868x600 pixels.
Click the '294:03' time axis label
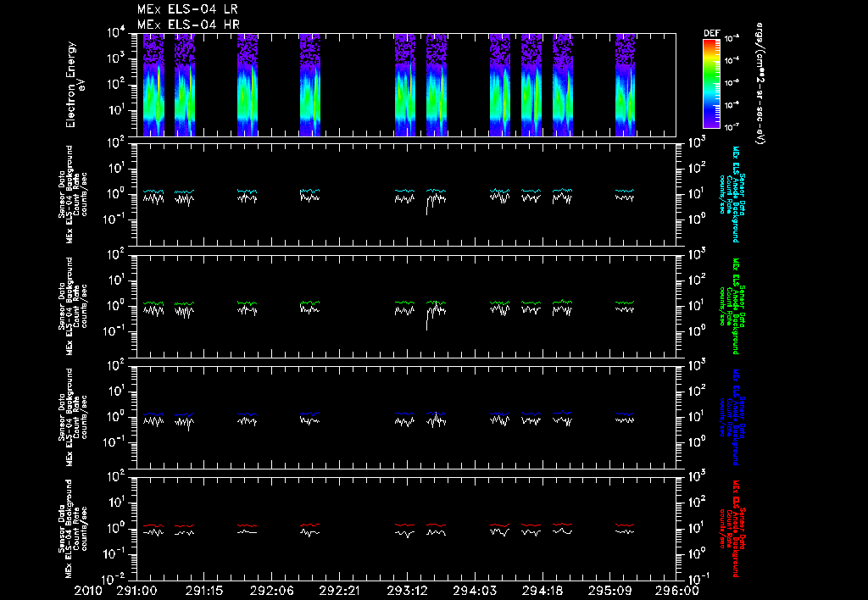point(474,591)
